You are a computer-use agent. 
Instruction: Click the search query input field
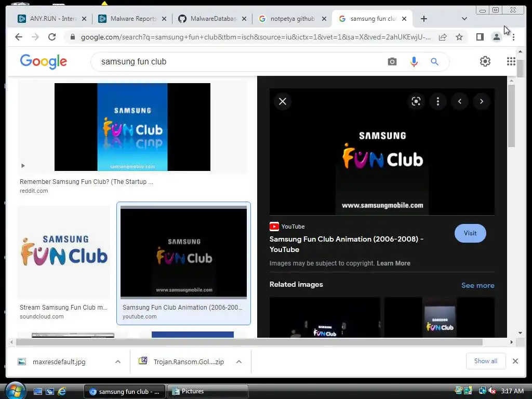[237, 62]
